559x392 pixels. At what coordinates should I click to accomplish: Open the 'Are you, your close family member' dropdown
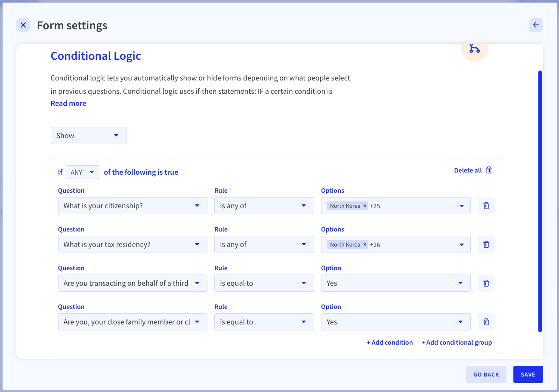pyautogui.click(x=133, y=322)
